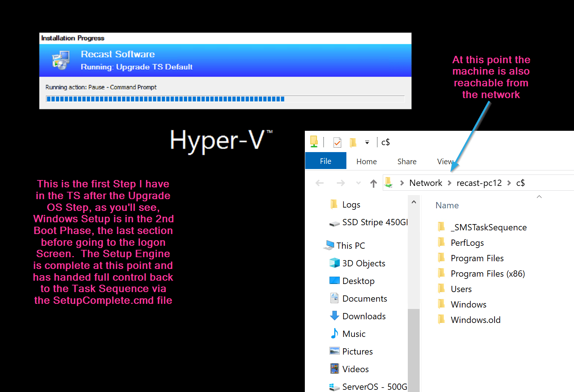Expand the chevron after recast-pc12 in breadcrumb
This screenshot has height=392, width=574.
509,183
